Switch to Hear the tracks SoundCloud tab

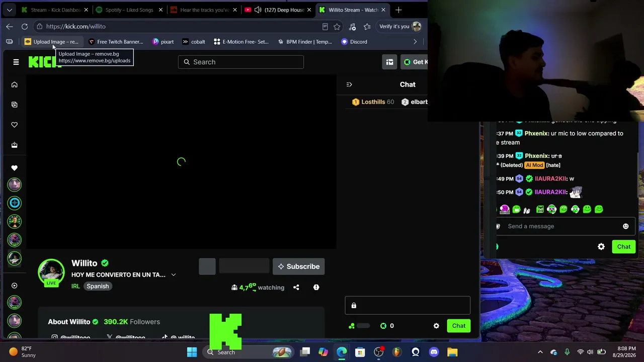204,10
